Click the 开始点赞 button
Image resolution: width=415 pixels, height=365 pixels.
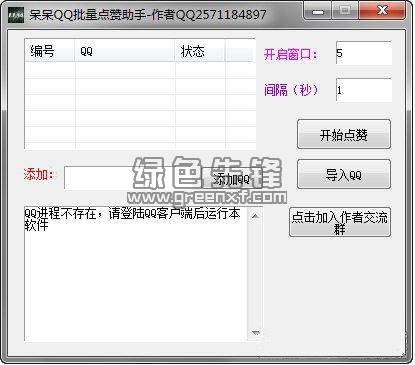pyautogui.click(x=344, y=134)
